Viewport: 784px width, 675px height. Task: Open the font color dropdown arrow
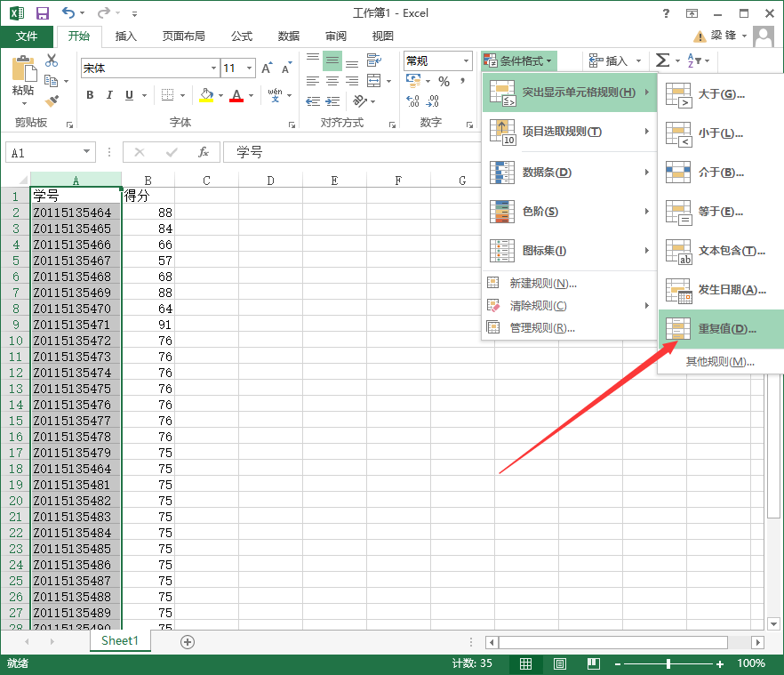coord(251,95)
